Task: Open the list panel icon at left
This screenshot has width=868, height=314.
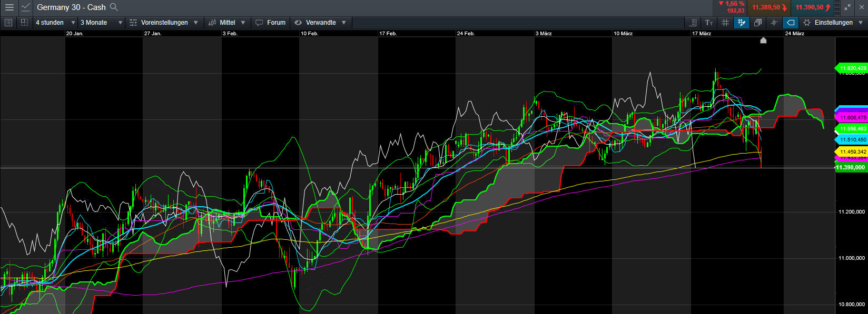Action: pos(8,23)
